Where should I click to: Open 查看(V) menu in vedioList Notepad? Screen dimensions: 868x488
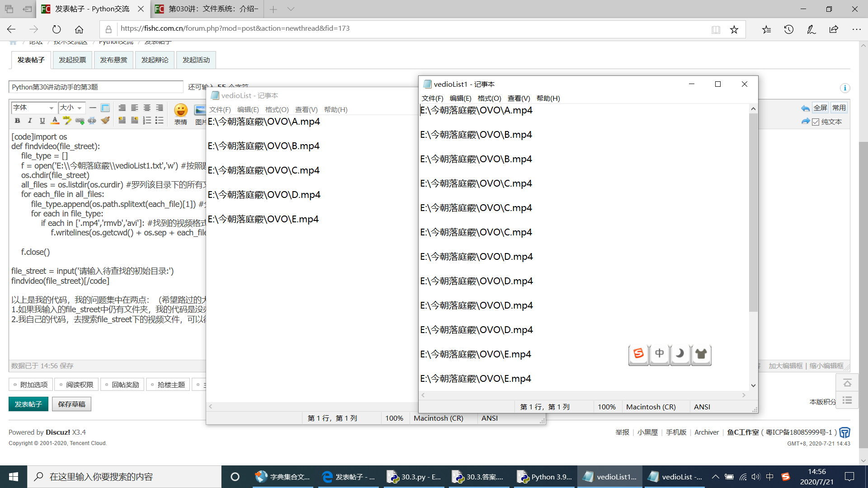306,109
